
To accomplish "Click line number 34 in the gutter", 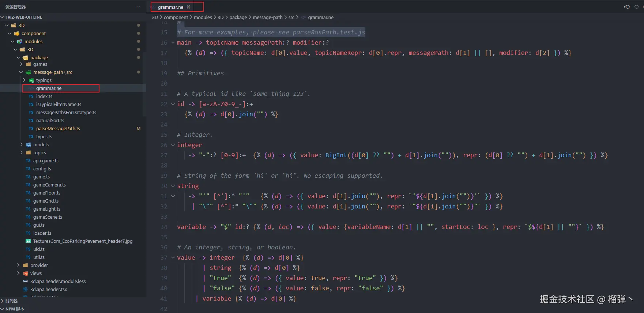I will (x=164, y=227).
